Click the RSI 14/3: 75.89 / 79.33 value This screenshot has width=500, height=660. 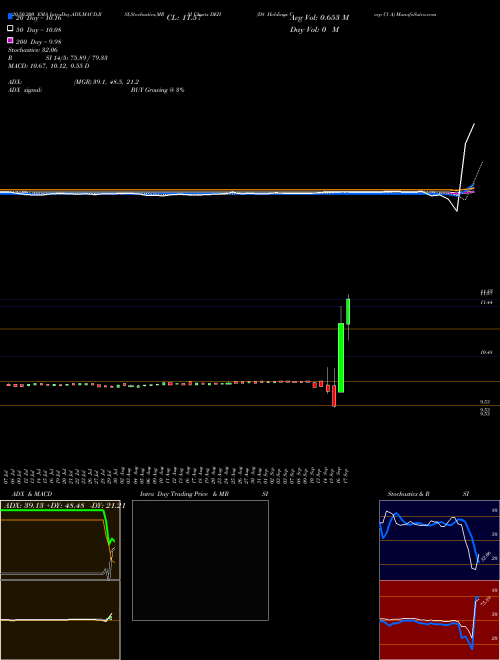coord(58,58)
